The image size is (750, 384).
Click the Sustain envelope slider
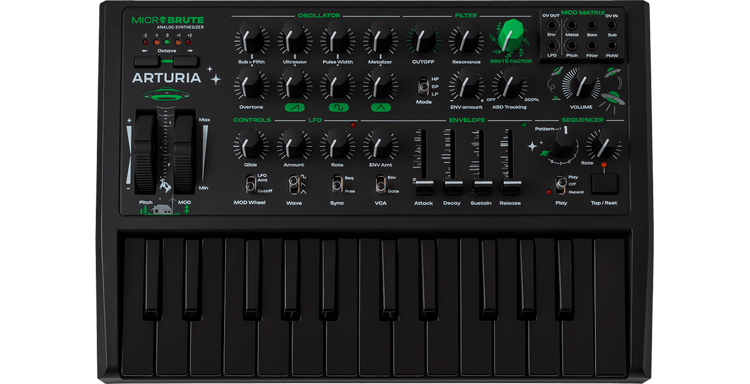click(482, 186)
